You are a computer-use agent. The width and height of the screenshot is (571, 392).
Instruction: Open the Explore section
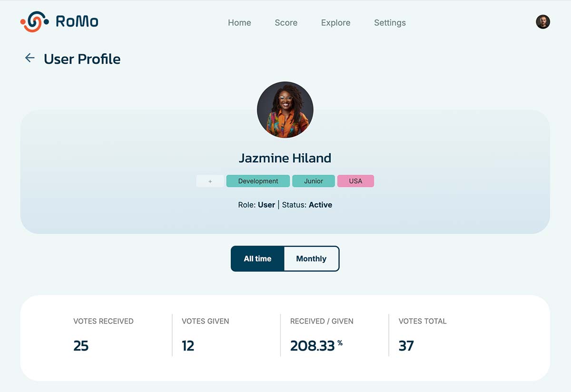coord(335,22)
